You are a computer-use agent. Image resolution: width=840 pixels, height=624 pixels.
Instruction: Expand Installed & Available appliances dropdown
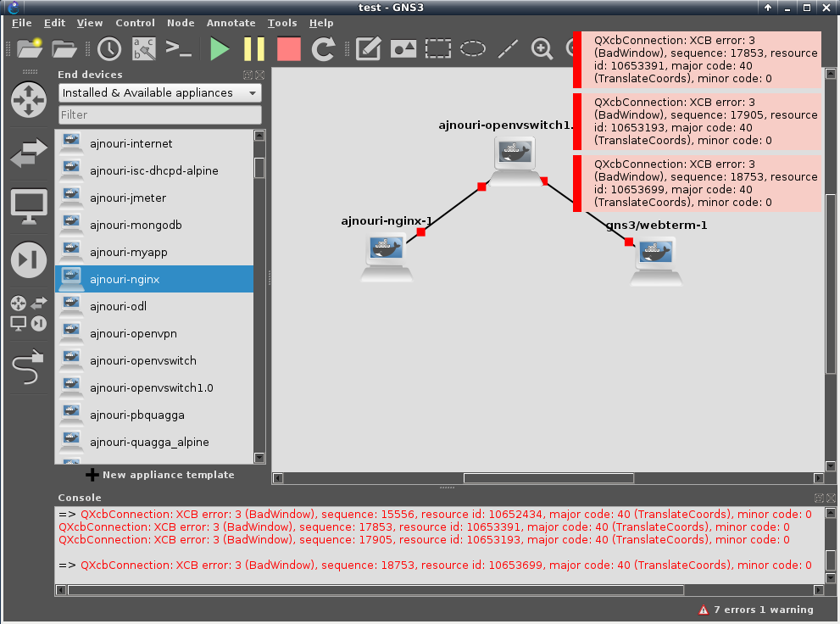coord(159,92)
